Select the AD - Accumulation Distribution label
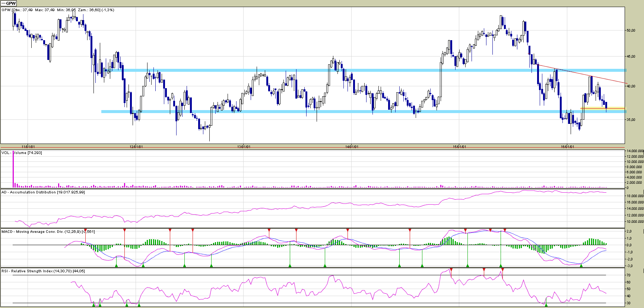 click(x=43, y=192)
